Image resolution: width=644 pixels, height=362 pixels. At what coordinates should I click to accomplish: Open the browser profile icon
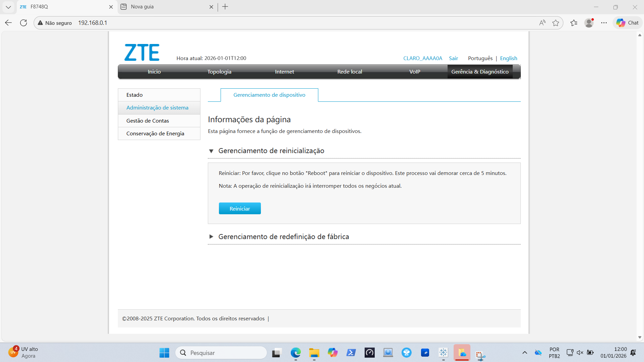tap(589, 22)
